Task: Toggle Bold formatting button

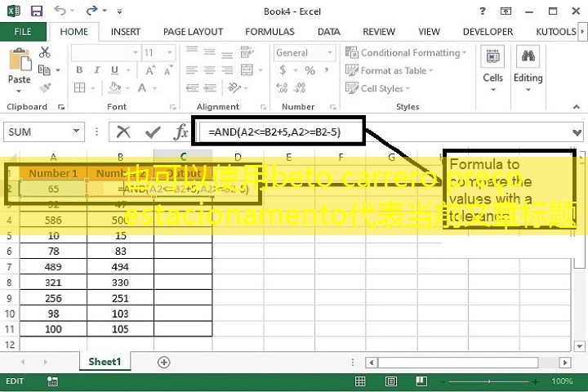Action: point(79,70)
